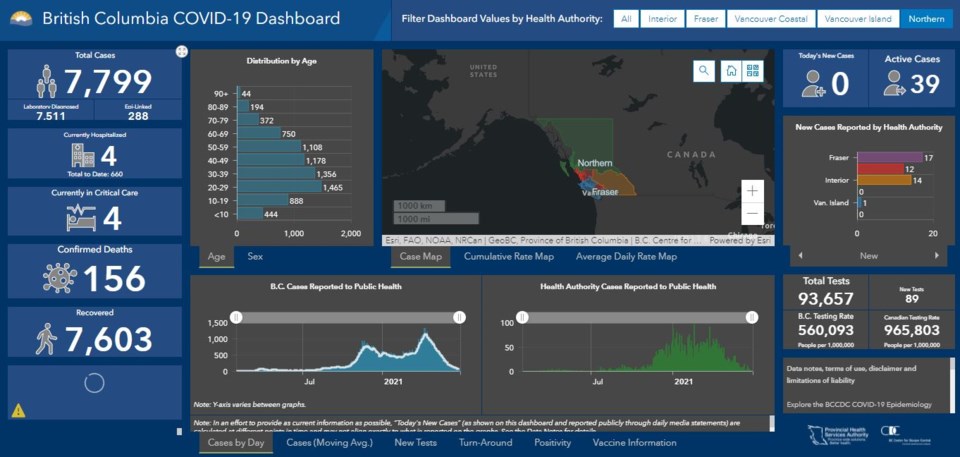Click the purple Fraser bar showing 17
Screen dimensions: 960x457
point(889,157)
